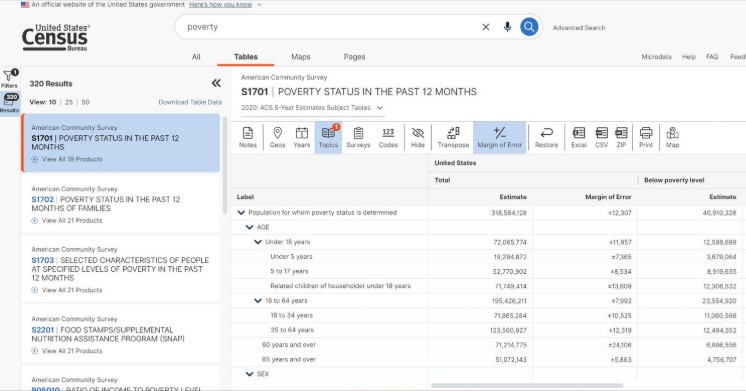Screen dimensions: 746x391
Task: Open the Geos filter icon
Action: point(277,137)
